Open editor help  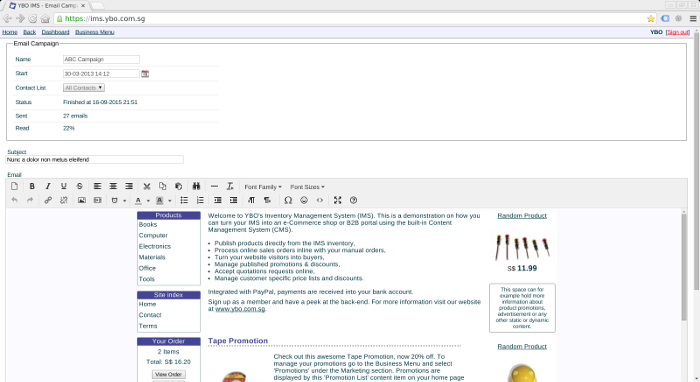tap(354, 200)
